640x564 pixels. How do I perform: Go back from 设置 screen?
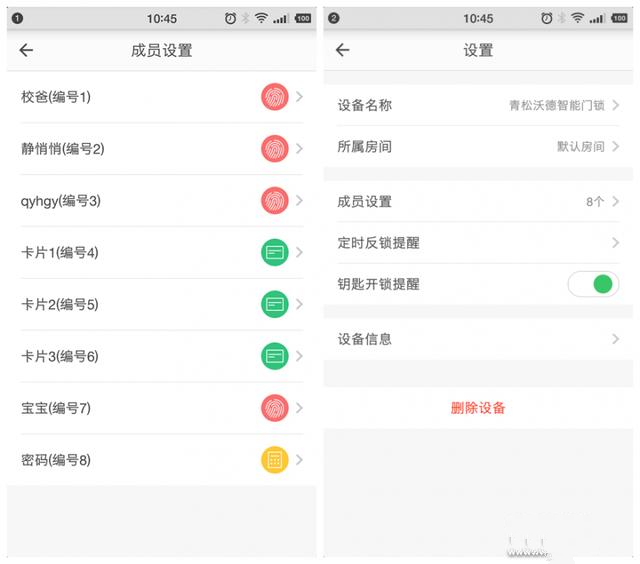pos(343,50)
